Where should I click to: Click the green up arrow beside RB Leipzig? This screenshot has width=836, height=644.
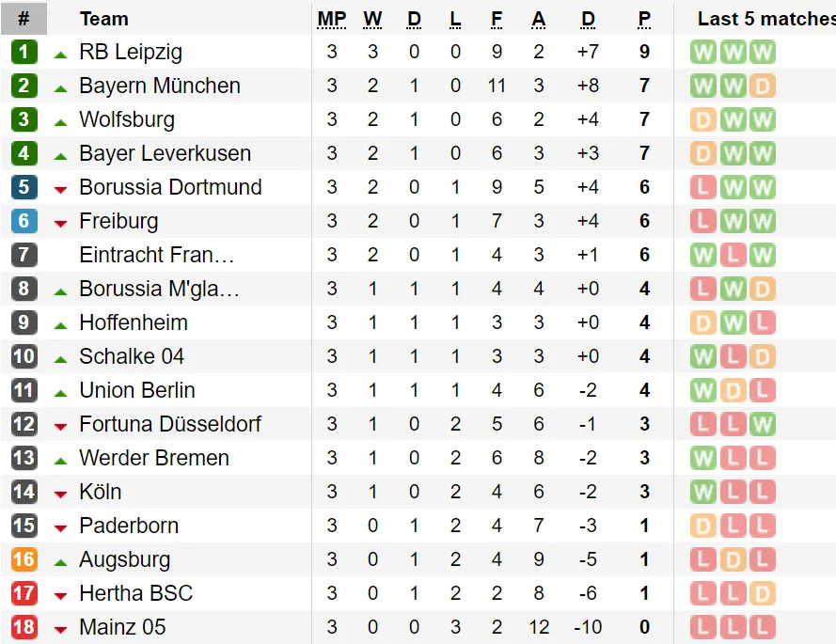coord(60,52)
